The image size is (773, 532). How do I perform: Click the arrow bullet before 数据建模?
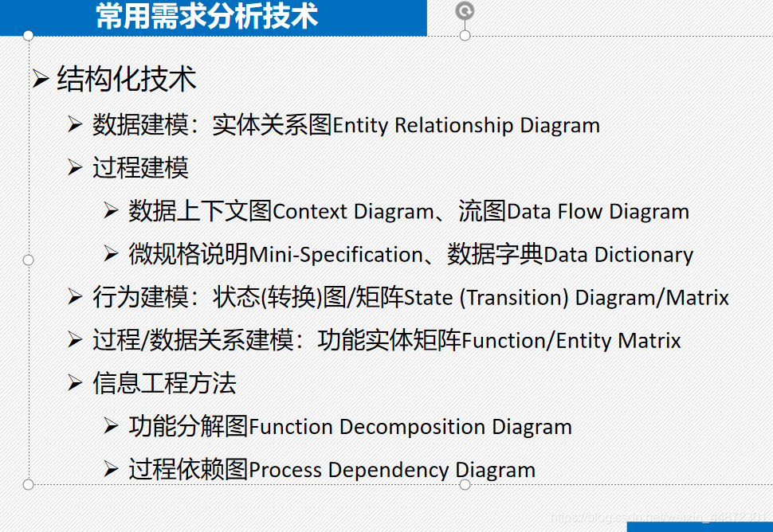click(74, 124)
